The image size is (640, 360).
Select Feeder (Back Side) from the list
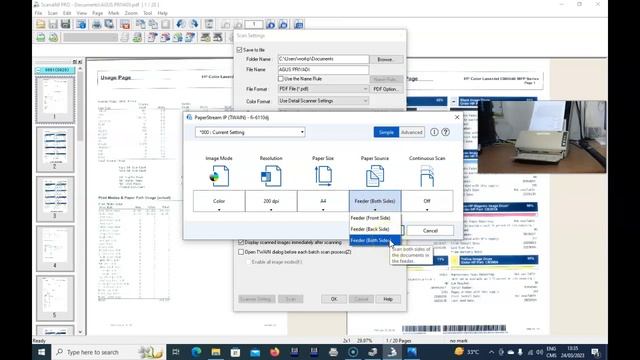(375, 229)
